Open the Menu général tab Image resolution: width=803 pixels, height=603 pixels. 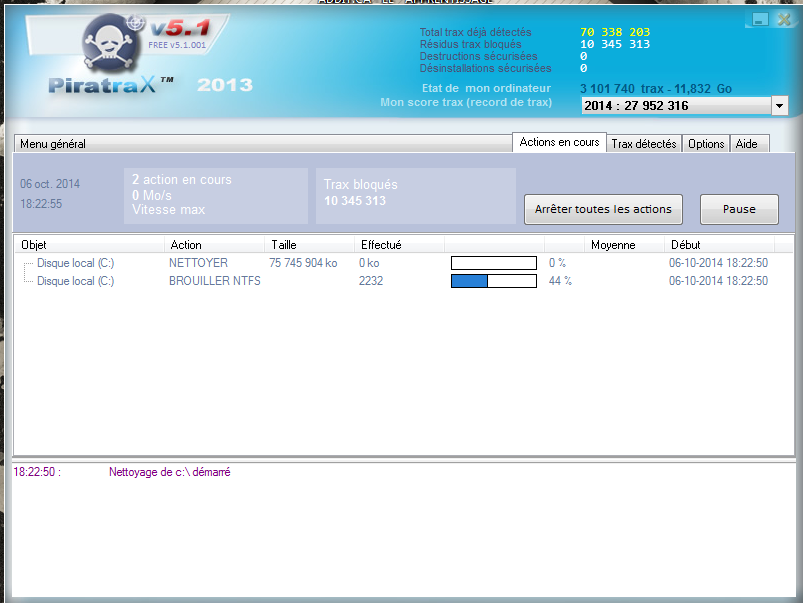point(263,144)
